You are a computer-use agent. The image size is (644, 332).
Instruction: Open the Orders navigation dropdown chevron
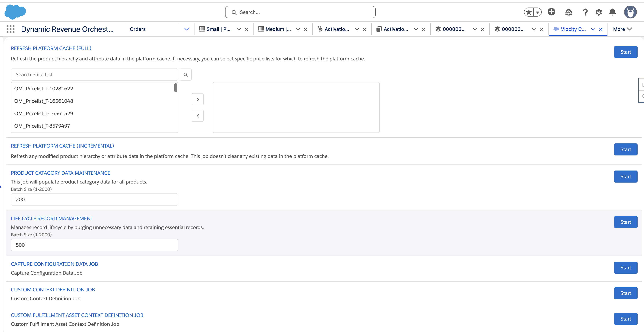point(187,29)
